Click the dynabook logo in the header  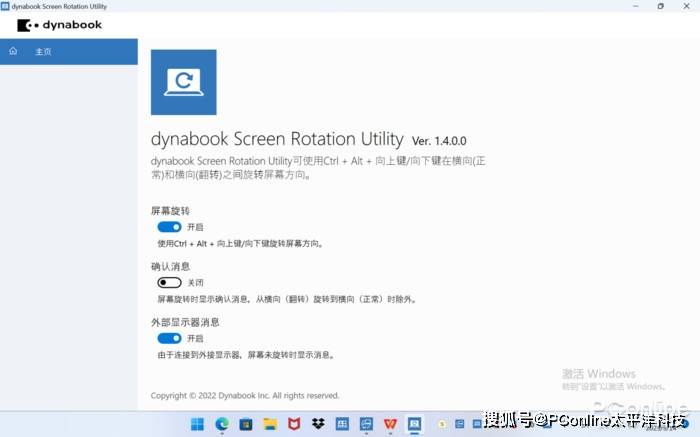pos(59,25)
